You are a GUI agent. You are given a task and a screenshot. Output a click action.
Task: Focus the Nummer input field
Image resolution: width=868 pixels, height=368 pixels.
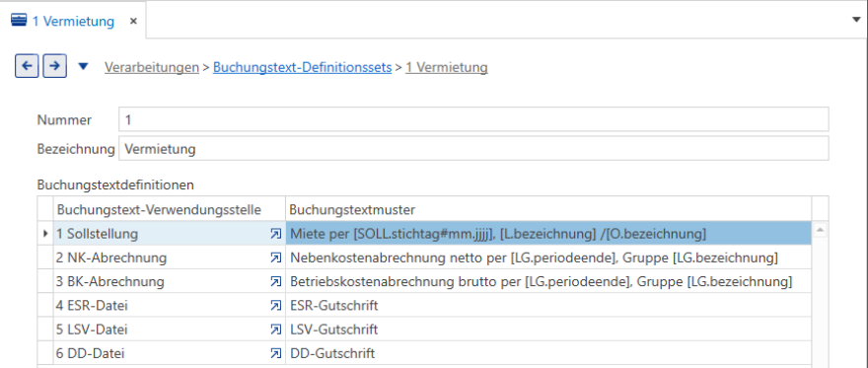473,119
